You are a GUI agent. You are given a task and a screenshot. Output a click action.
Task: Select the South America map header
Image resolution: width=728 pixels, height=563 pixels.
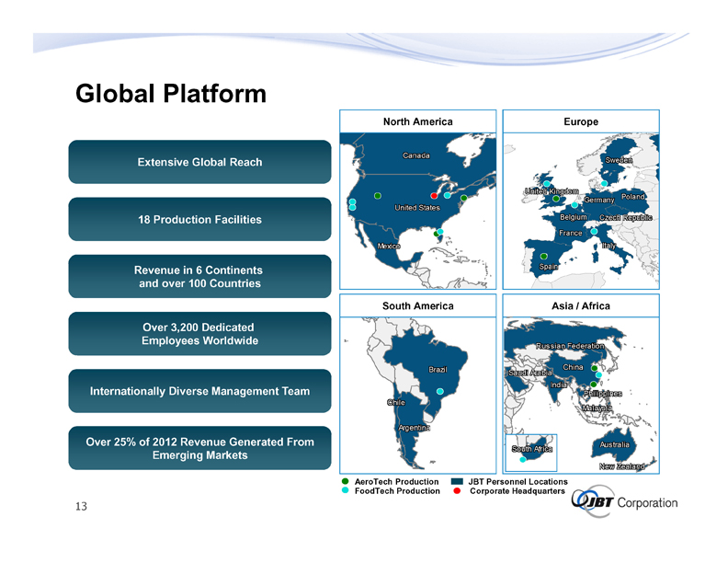tap(416, 305)
